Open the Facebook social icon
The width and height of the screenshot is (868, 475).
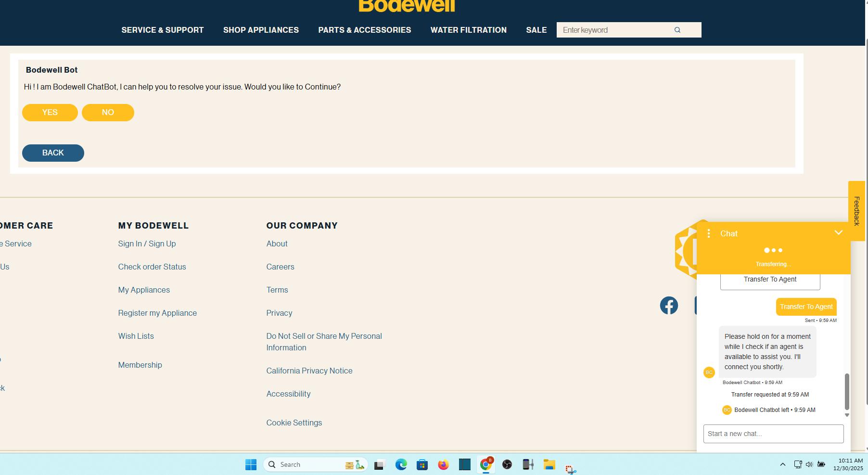[x=669, y=306]
